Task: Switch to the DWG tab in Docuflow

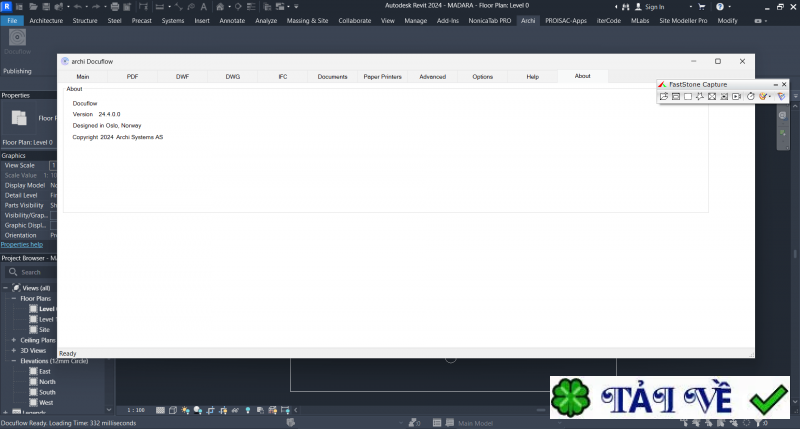Action: pos(233,77)
